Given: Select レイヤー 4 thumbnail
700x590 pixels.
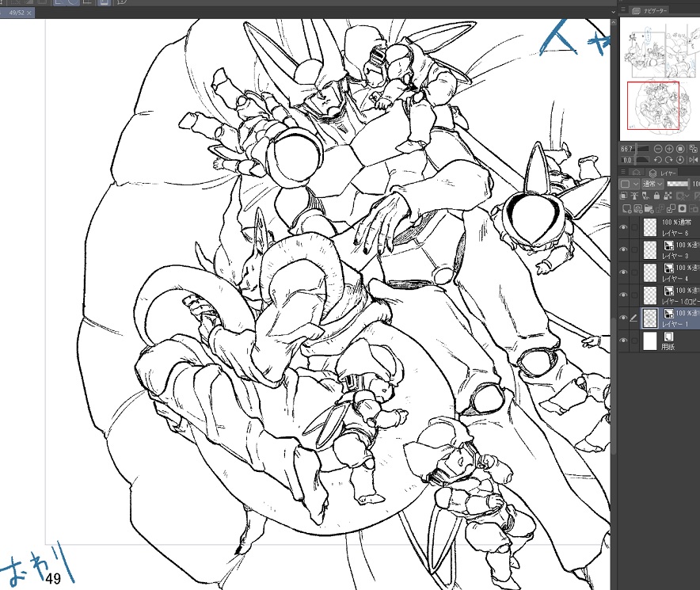Looking at the screenshot, I should [650, 272].
